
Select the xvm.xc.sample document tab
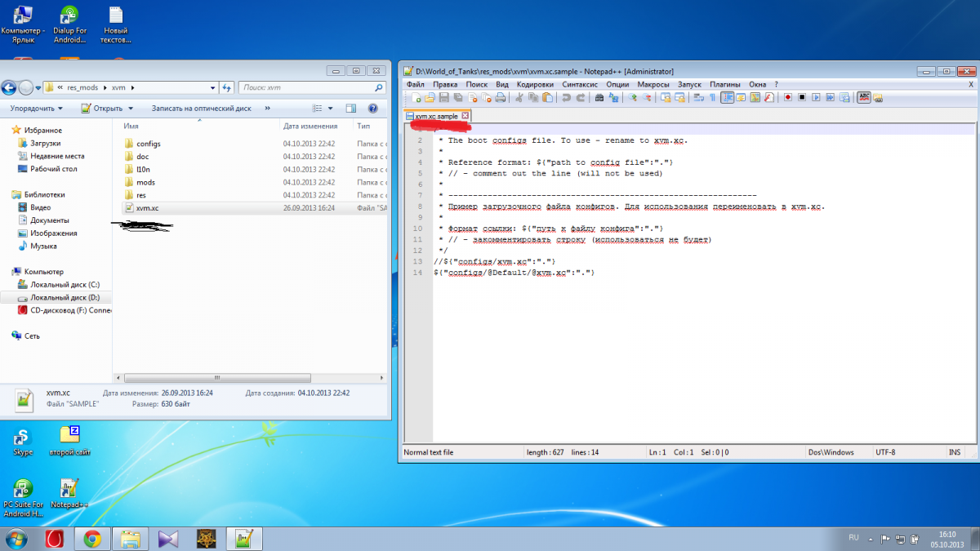tap(437, 117)
